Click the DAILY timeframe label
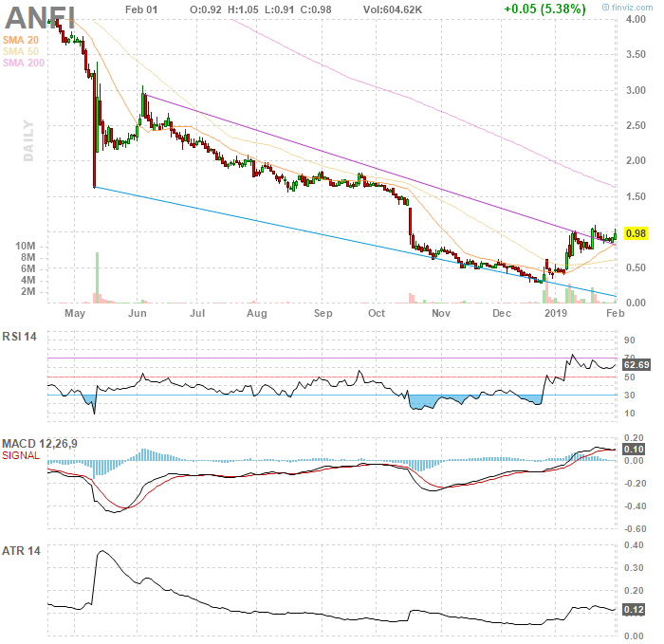The width and height of the screenshot is (664, 644). [28, 140]
